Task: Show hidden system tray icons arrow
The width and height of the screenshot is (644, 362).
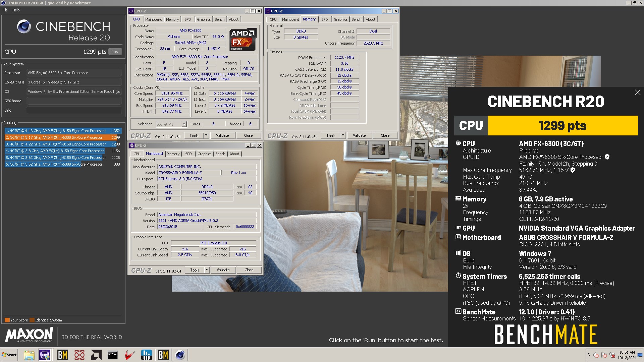Action: click(589, 355)
